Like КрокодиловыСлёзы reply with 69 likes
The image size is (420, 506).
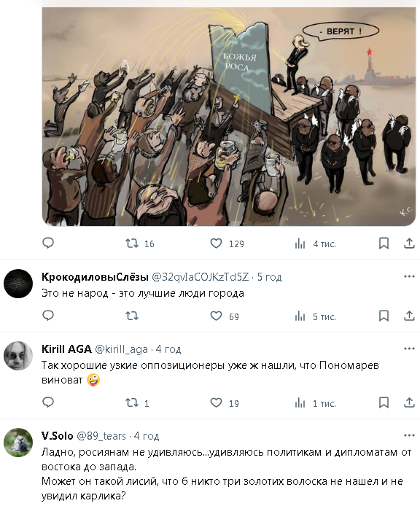tap(225, 316)
